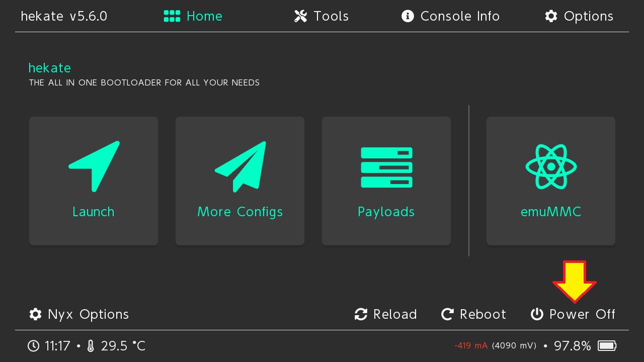This screenshot has width=644, height=362.
Task: Click the 97.8% battery percentage text
Action: tap(572, 346)
